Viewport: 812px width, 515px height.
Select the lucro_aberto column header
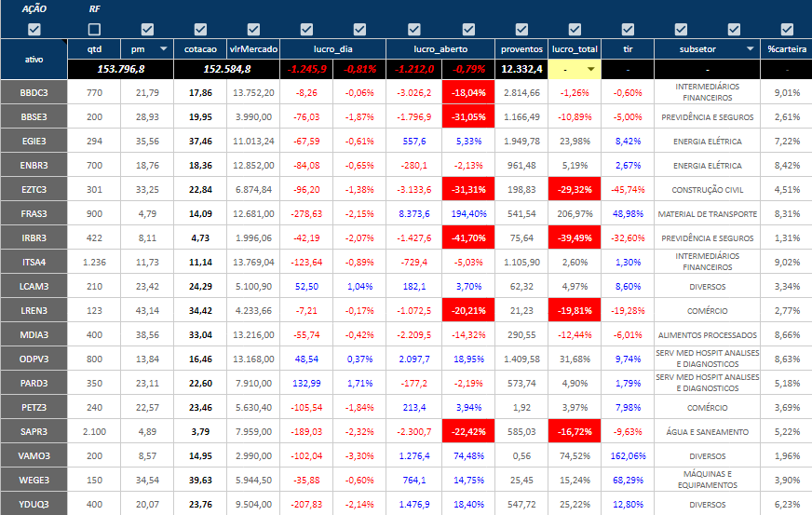440,49
